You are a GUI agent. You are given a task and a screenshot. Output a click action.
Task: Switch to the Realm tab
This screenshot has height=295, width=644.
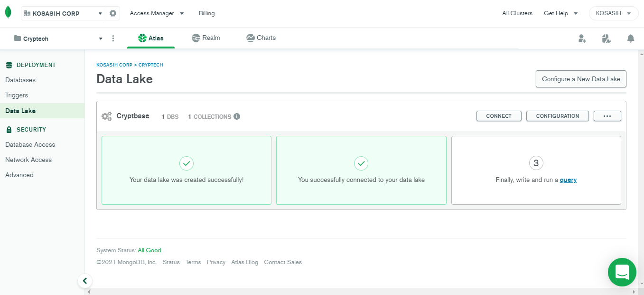[206, 38]
